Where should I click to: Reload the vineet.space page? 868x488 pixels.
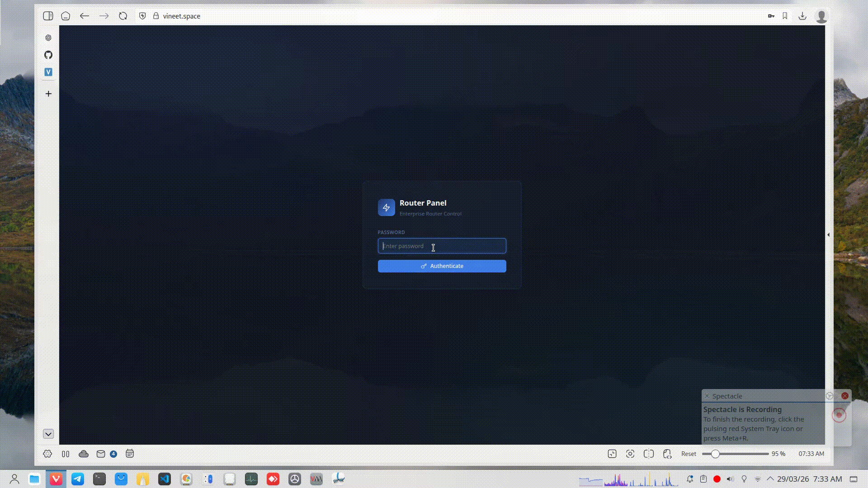pyautogui.click(x=123, y=16)
